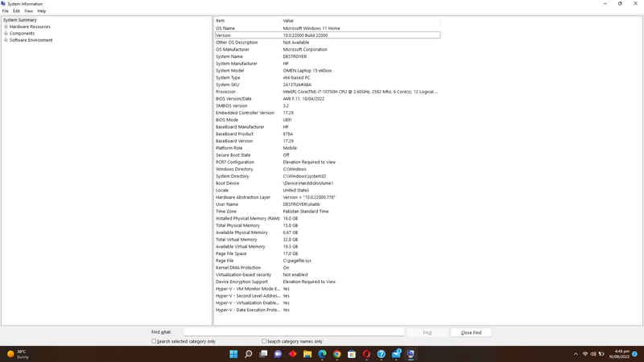Open the View menu
This screenshot has width=644, height=362.
(x=28, y=11)
